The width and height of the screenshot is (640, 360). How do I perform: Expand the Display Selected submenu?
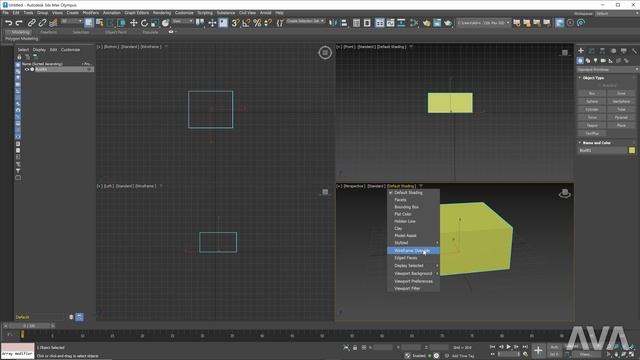pos(413,266)
